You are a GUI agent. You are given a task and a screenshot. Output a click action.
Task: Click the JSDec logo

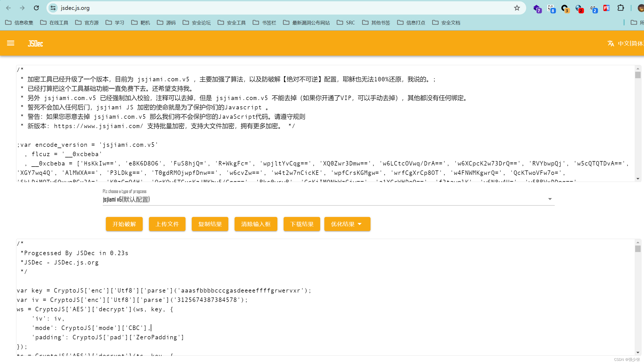(35, 44)
